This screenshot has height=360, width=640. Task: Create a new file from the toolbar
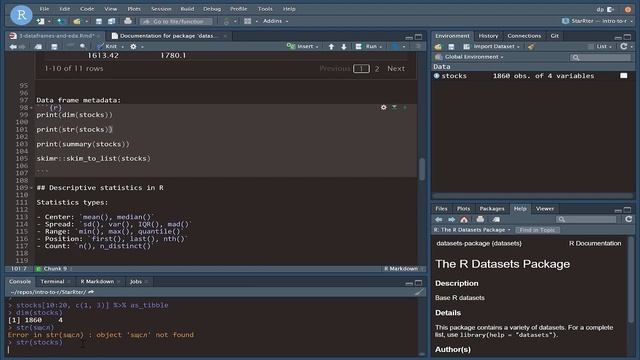pyautogui.click(x=40, y=21)
